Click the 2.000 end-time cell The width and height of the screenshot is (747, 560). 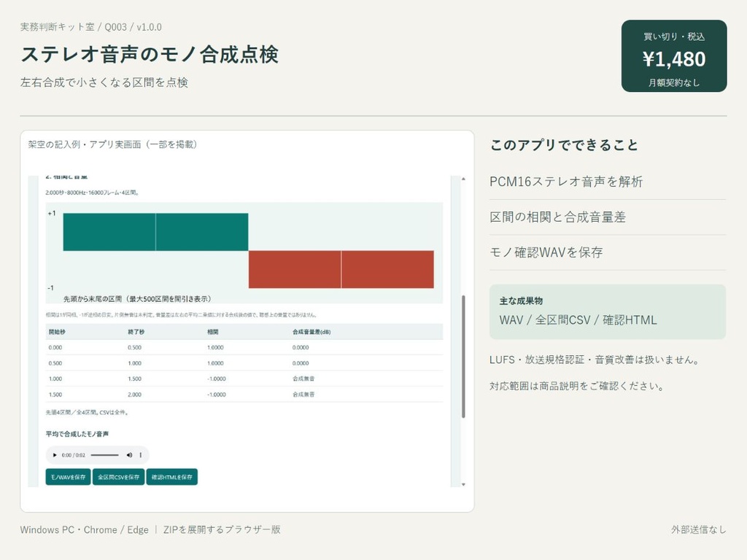[134, 394]
